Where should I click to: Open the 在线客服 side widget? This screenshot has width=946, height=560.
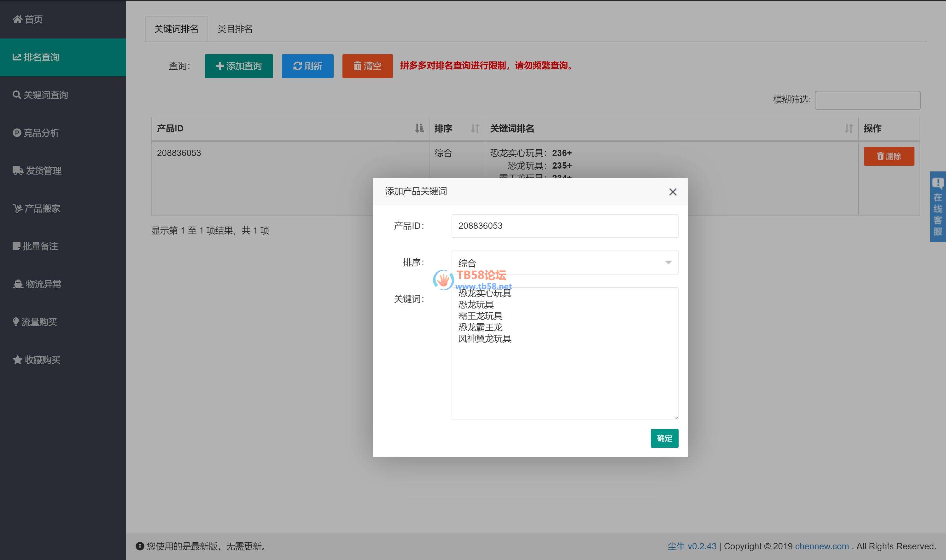pyautogui.click(x=938, y=207)
